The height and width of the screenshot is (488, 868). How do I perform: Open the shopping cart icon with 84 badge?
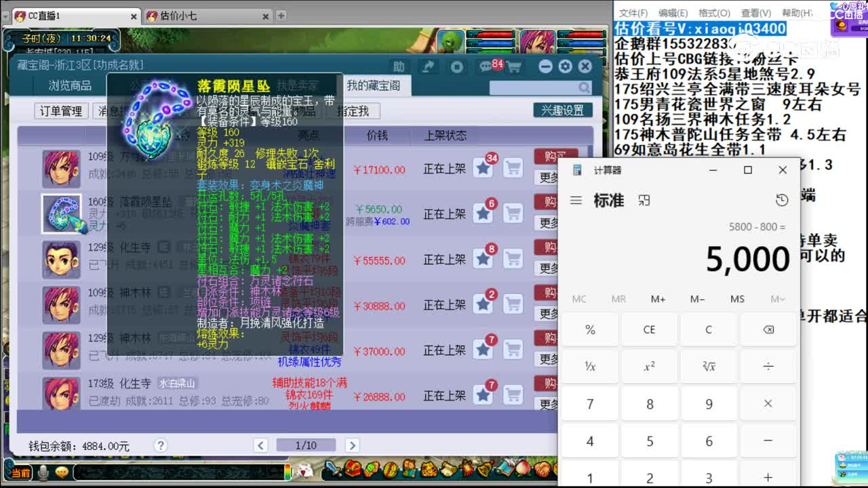click(513, 66)
